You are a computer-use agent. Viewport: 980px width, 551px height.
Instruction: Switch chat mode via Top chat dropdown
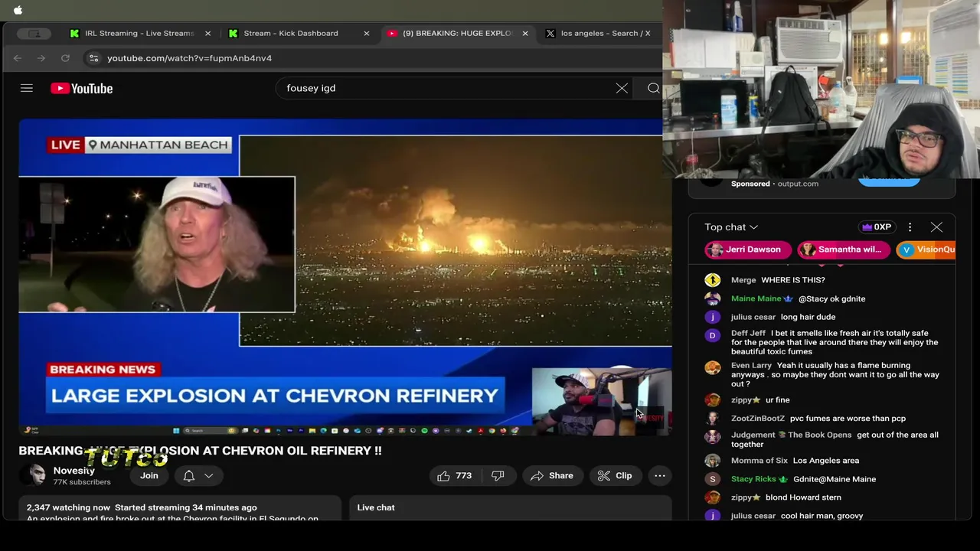[x=731, y=227]
